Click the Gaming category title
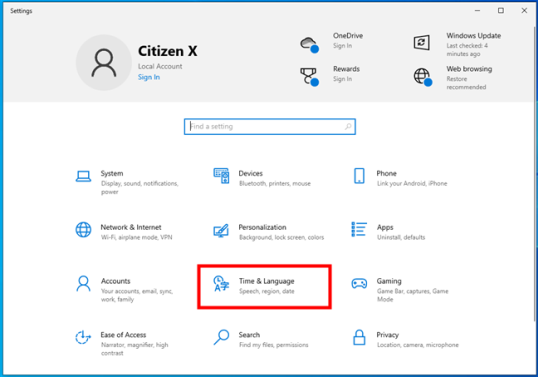 tap(389, 281)
